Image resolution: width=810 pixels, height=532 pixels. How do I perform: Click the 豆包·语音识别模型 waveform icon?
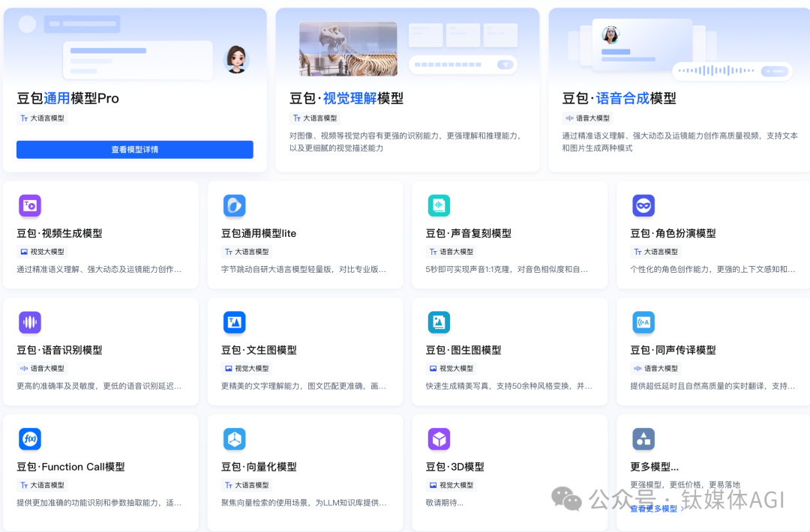[x=30, y=322]
